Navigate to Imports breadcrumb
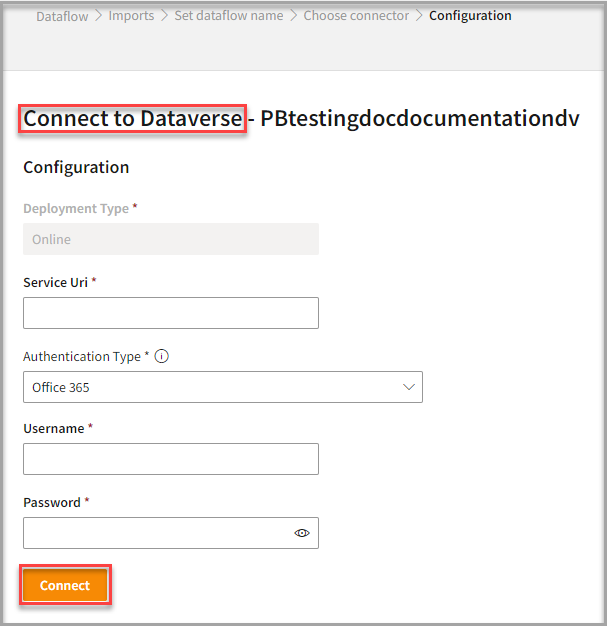Viewport: 607px width, 626px height. (132, 16)
